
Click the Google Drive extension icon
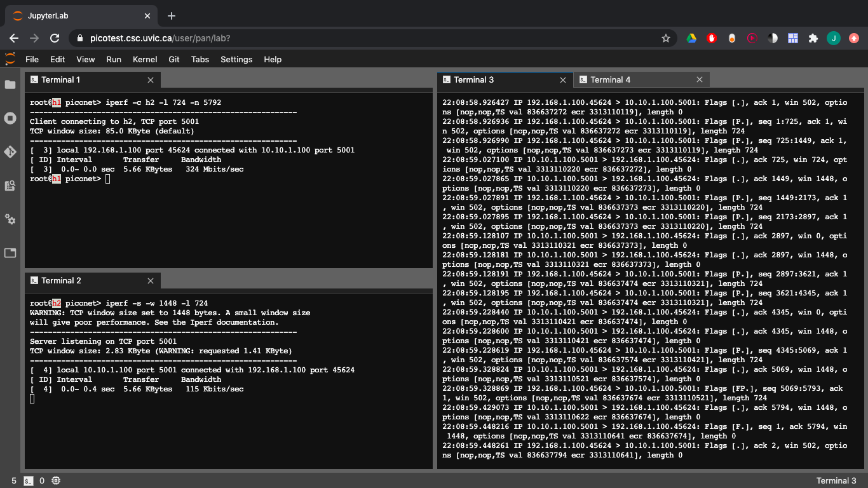tap(691, 38)
